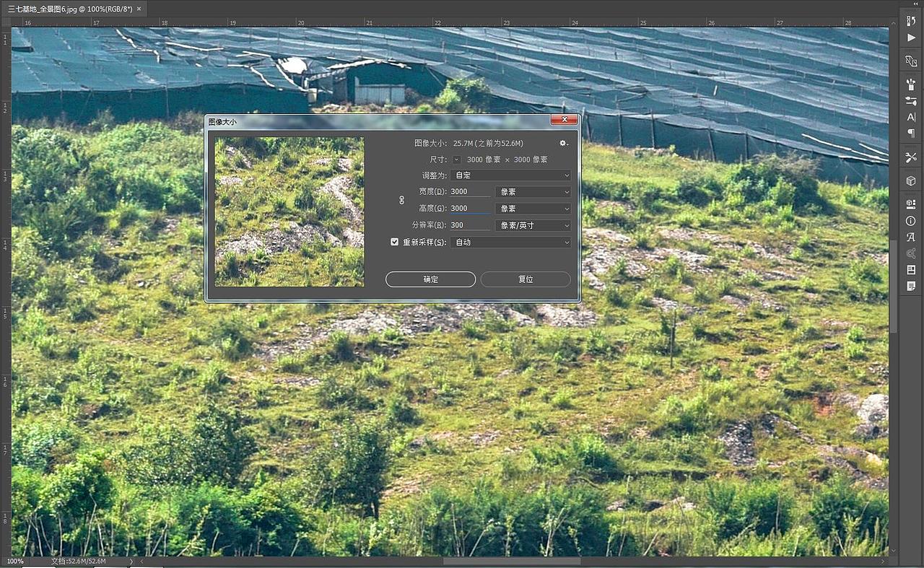Click the horizontal scrollbar thumb
This screenshot has height=568, width=924.
[512, 561]
